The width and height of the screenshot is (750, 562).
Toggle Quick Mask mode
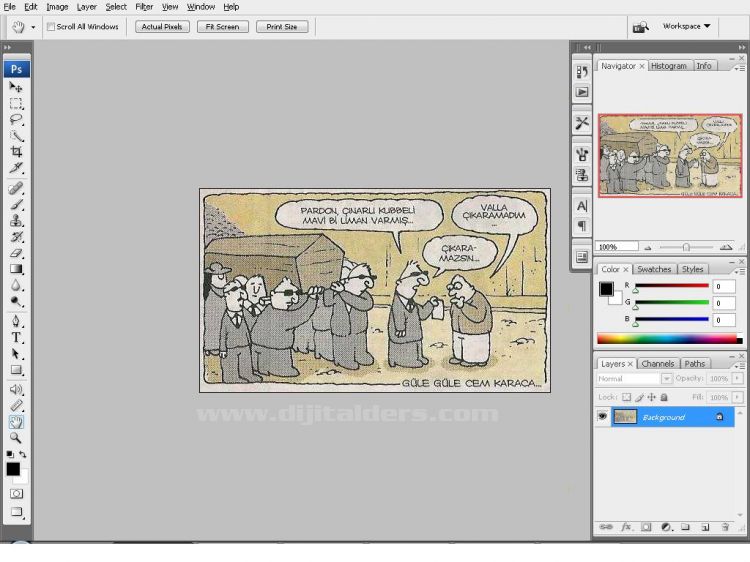[16, 494]
